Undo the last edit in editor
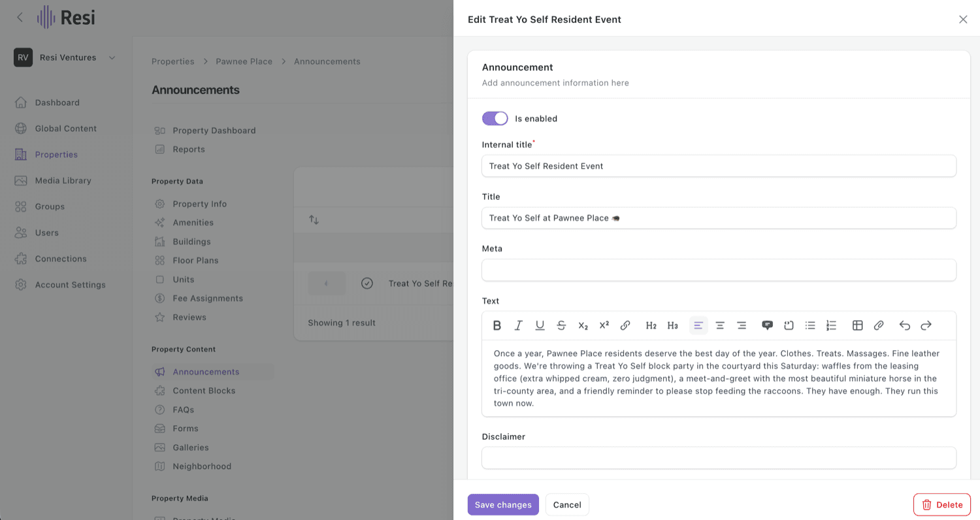The height and width of the screenshot is (520, 980). pyautogui.click(x=905, y=325)
